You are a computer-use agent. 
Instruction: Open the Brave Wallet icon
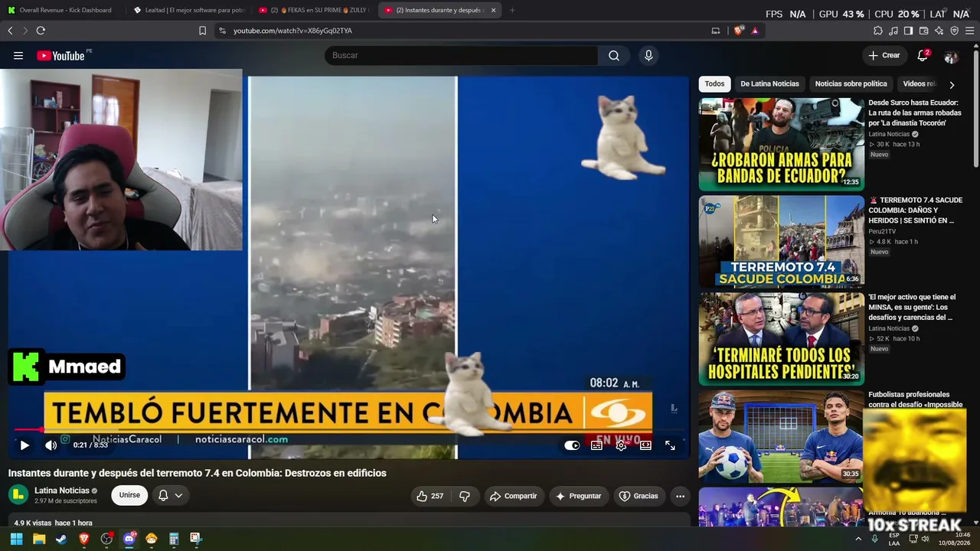pos(924,31)
